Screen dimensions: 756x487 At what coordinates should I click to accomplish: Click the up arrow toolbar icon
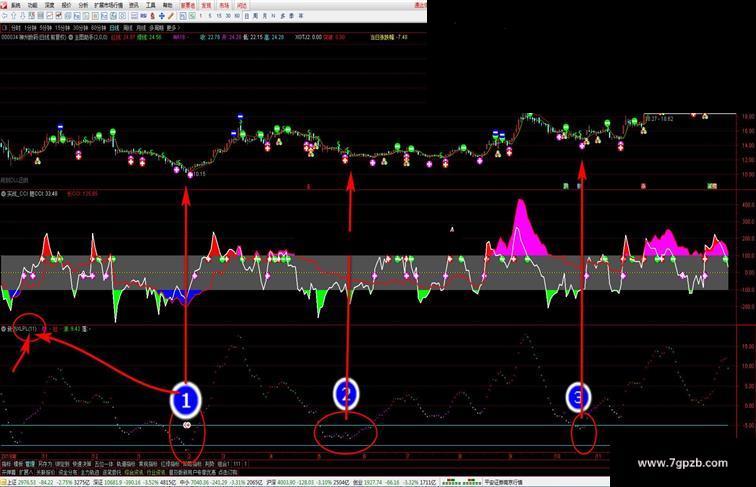tap(14, 16)
